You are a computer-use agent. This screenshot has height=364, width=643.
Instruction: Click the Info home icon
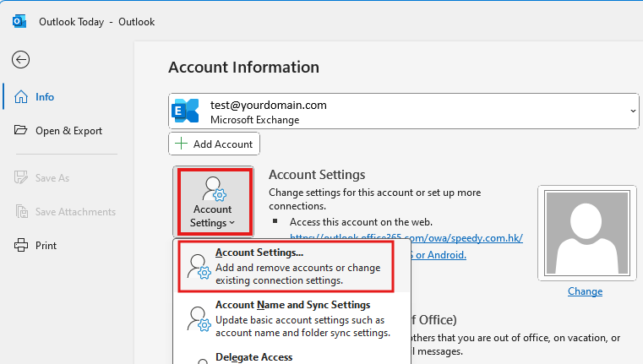pos(20,97)
